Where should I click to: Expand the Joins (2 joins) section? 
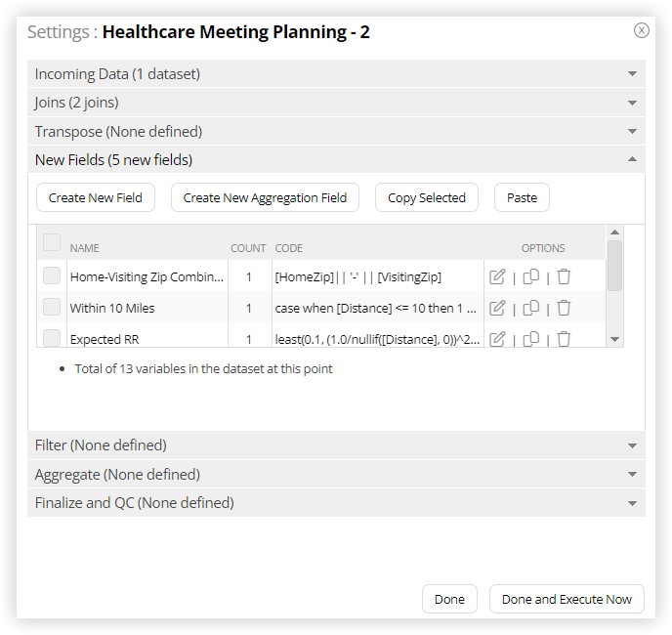click(x=336, y=103)
